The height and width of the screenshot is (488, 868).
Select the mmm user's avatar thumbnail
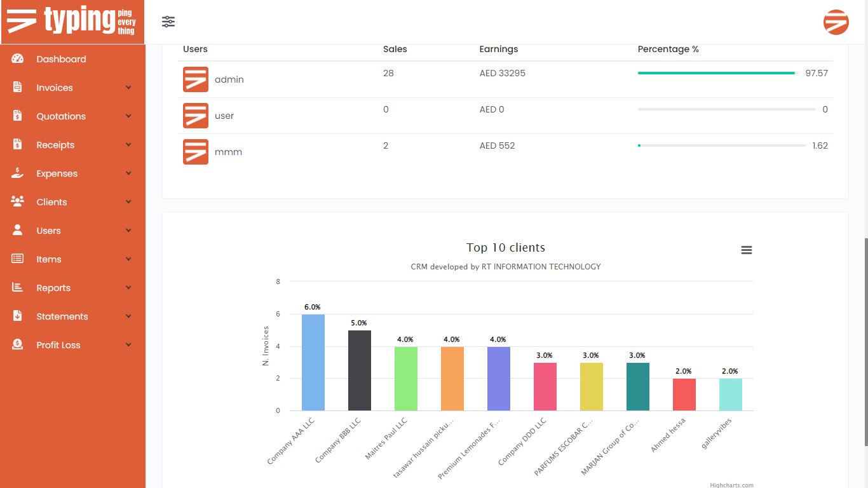[x=195, y=152]
